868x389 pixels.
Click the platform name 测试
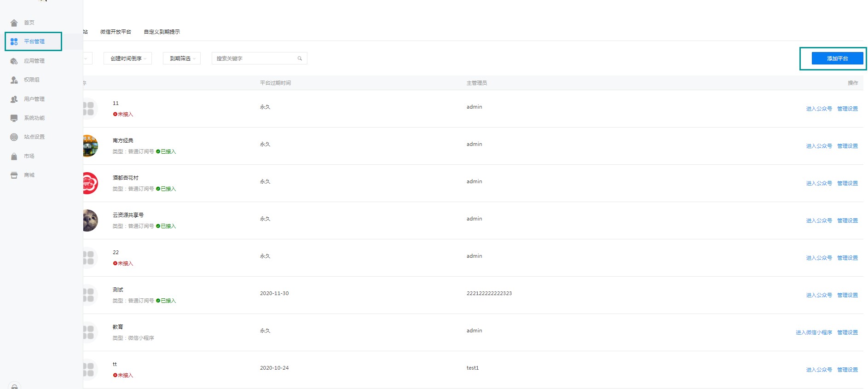click(118, 290)
